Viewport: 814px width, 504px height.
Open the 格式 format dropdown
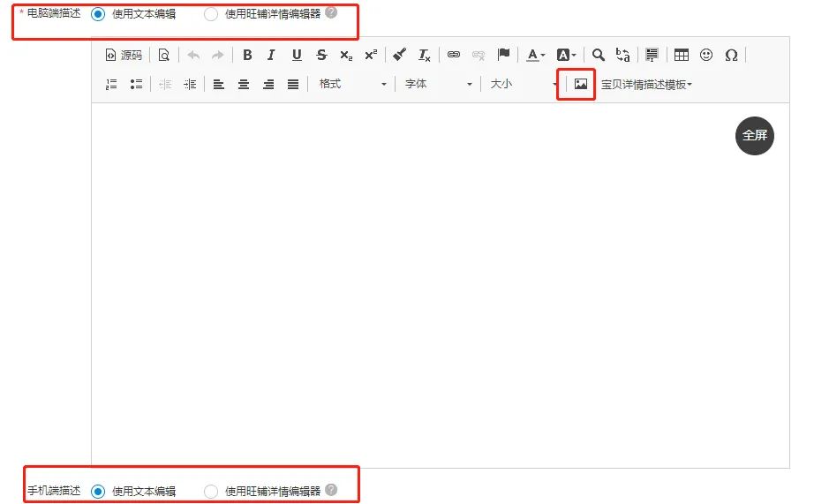pyautogui.click(x=352, y=84)
